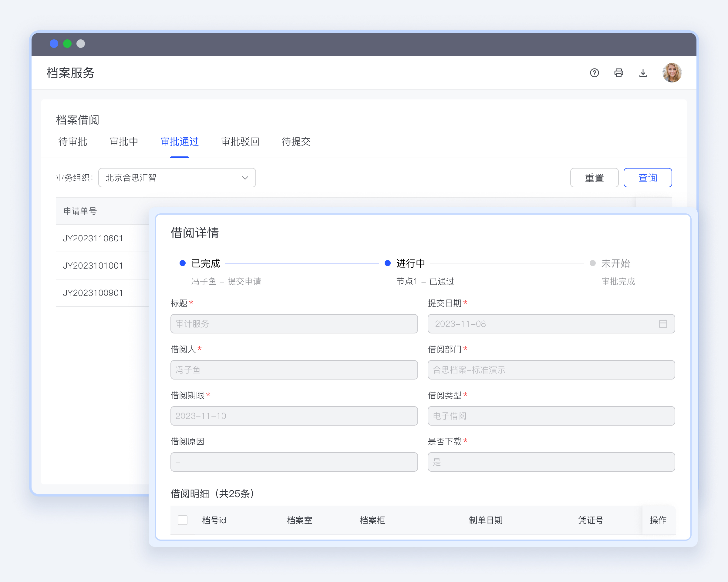Select the 进行中 progress step dot

388,263
